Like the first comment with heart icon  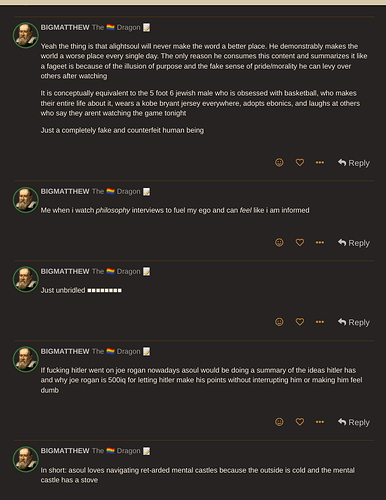click(300, 162)
